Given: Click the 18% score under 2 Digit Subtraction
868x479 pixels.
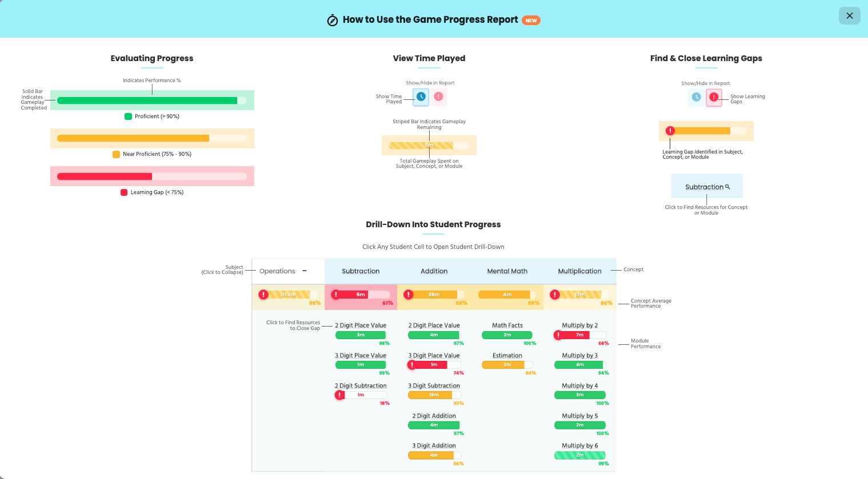Looking at the screenshot, I should coord(385,404).
